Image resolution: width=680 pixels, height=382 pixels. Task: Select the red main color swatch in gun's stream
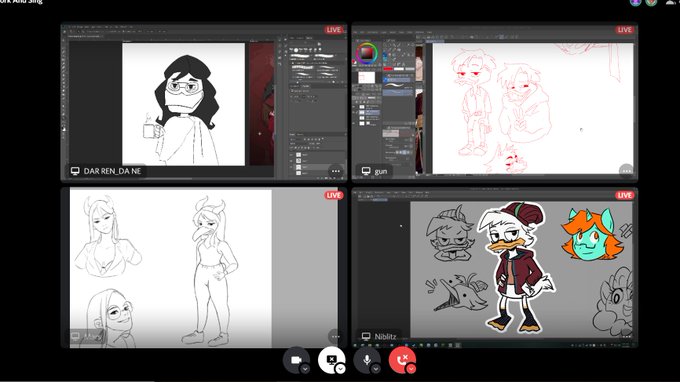(388, 69)
